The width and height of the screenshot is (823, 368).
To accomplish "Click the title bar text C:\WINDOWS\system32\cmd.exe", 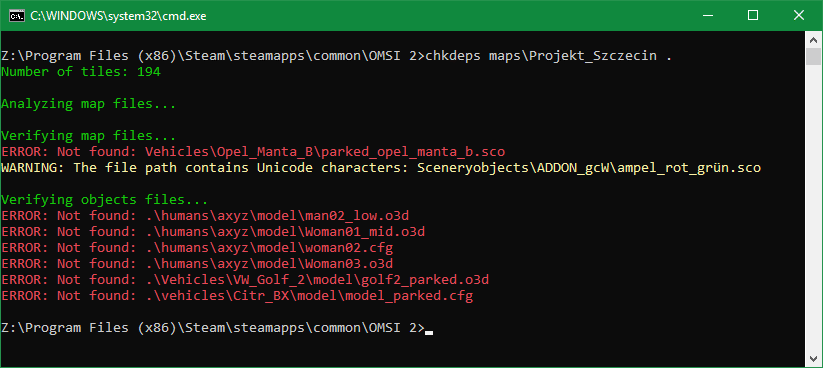I will [x=118, y=16].
